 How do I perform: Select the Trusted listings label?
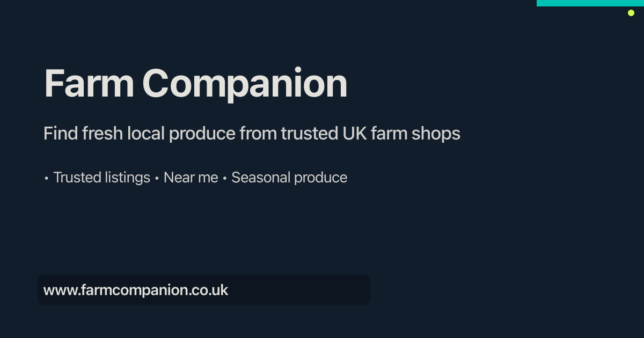click(101, 178)
